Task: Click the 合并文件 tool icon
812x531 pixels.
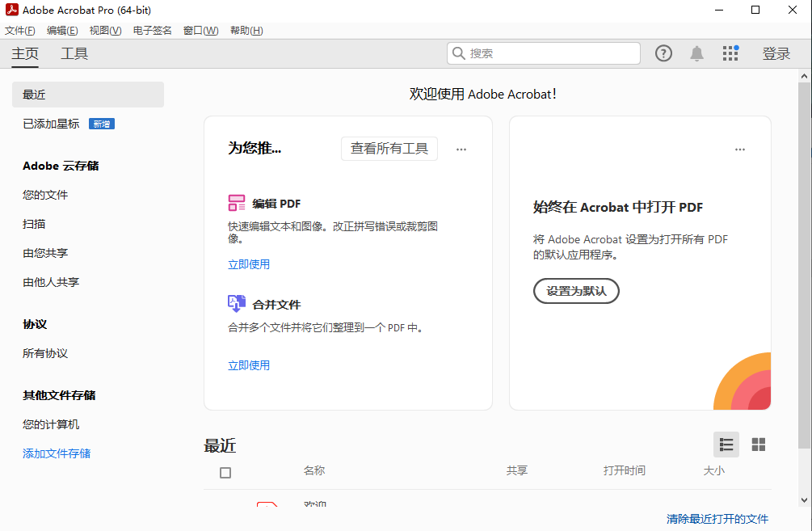Action: point(237,304)
